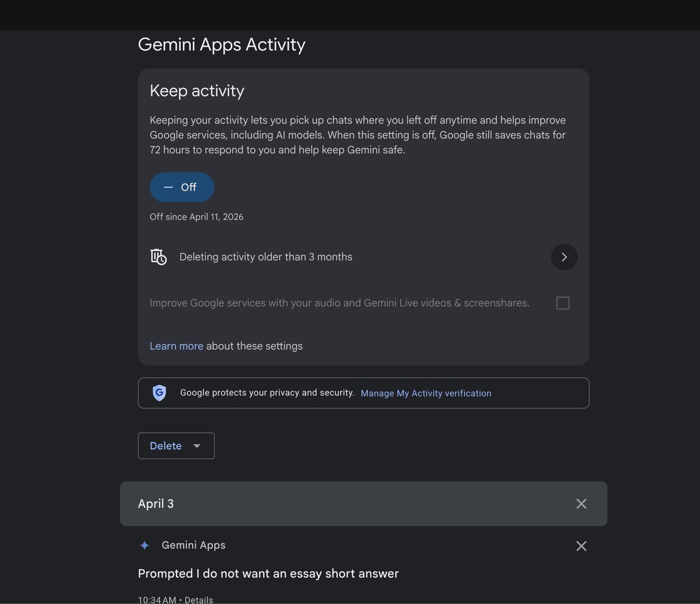Image resolution: width=700 pixels, height=604 pixels.
Task: Open Manage My Activity verification link
Action: [426, 394]
